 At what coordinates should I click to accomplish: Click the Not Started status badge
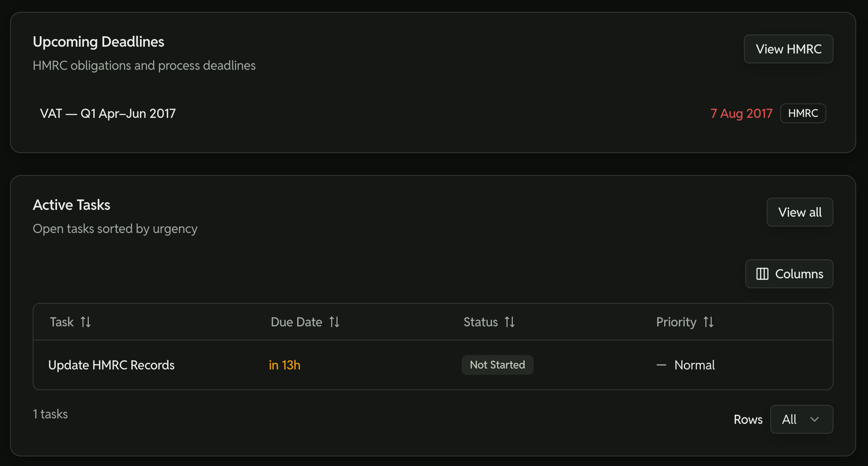click(x=497, y=365)
